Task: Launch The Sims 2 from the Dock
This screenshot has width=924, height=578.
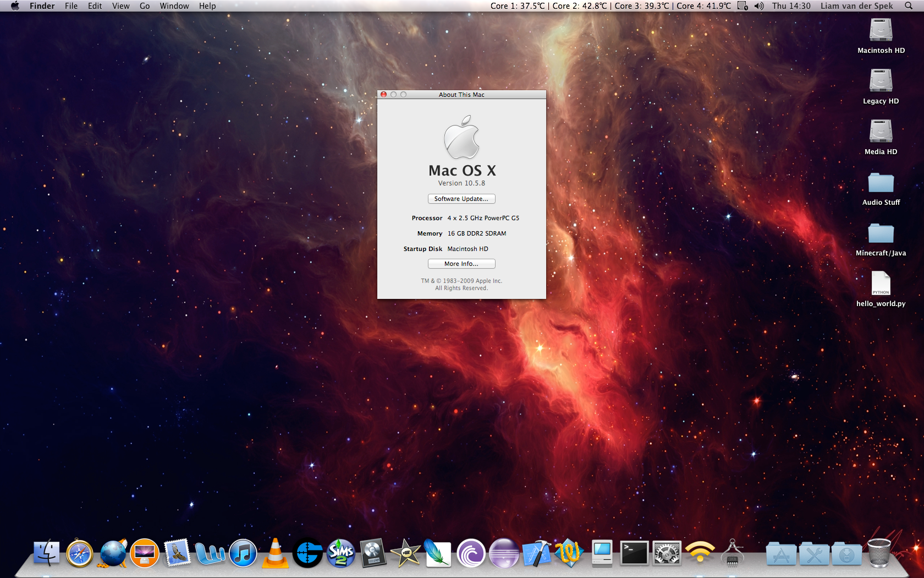Action: pos(340,553)
